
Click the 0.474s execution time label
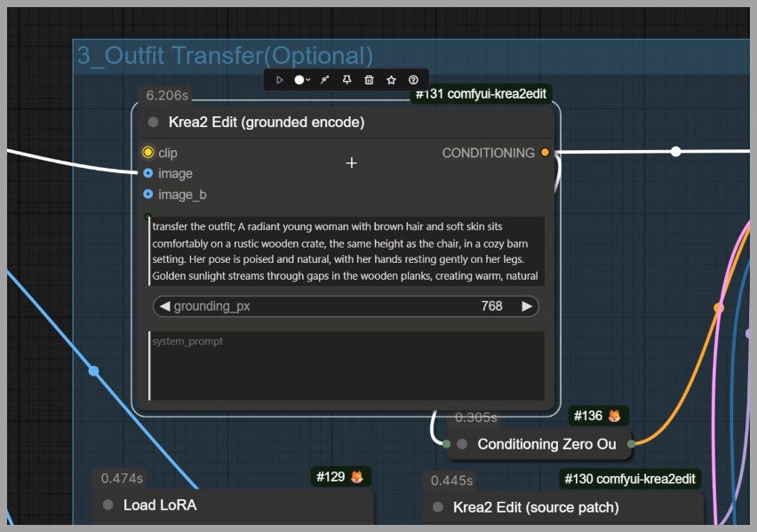point(122,479)
